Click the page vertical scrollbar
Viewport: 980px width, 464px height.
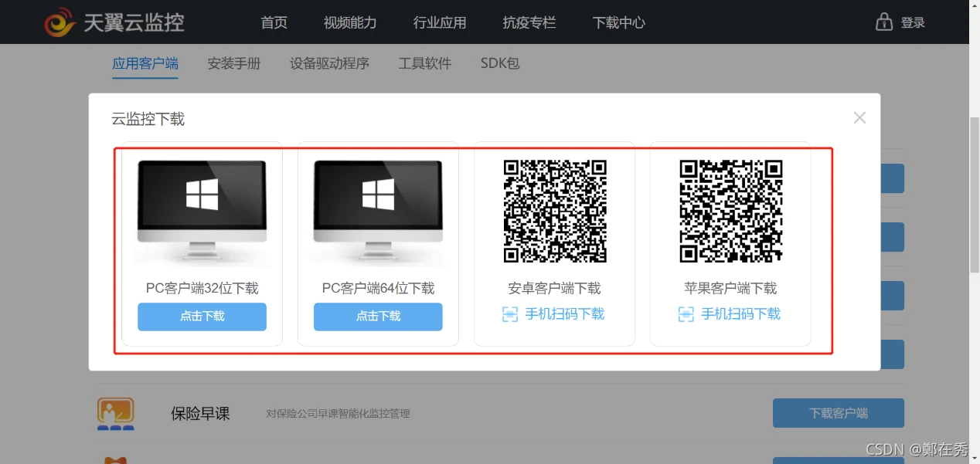coord(974,193)
